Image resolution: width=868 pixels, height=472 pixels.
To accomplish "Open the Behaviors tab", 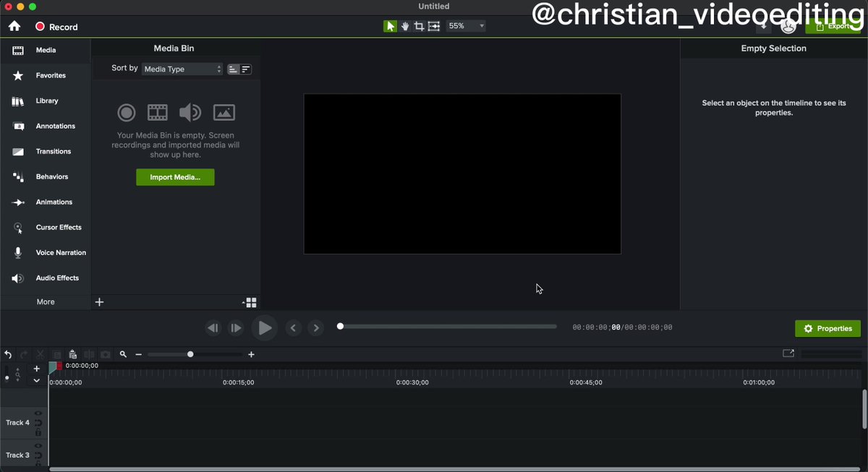I will coord(46,176).
